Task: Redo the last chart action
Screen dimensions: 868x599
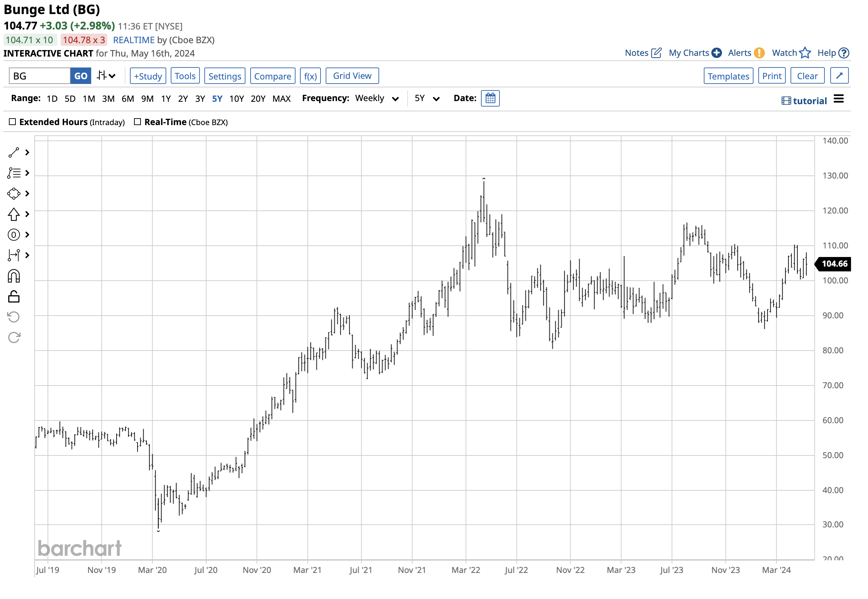Action: (14, 337)
